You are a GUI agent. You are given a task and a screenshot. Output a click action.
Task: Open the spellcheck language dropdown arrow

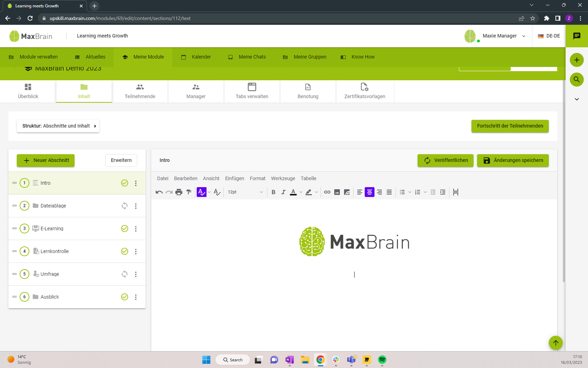pos(209,192)
